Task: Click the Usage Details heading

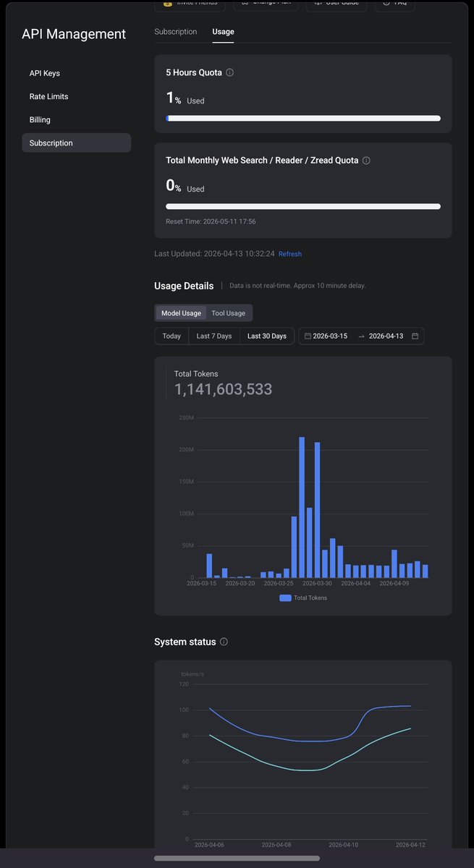Action: tap(184, 286)
